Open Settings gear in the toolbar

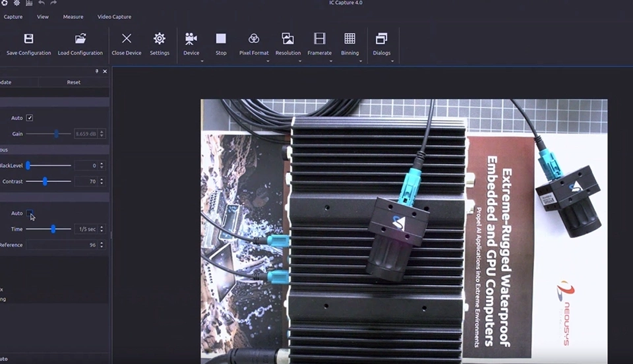coord(160,39)
